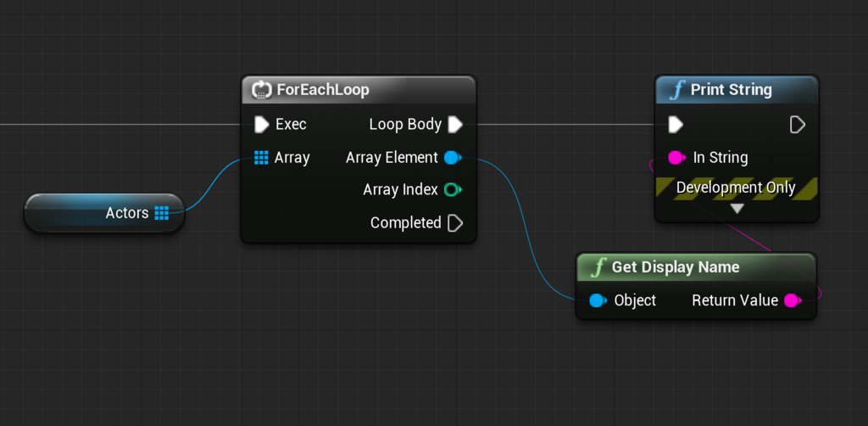The height and width of the screenshot is (426, 868).
Task: Click the Array Index label text
Action: click(401, 190)
